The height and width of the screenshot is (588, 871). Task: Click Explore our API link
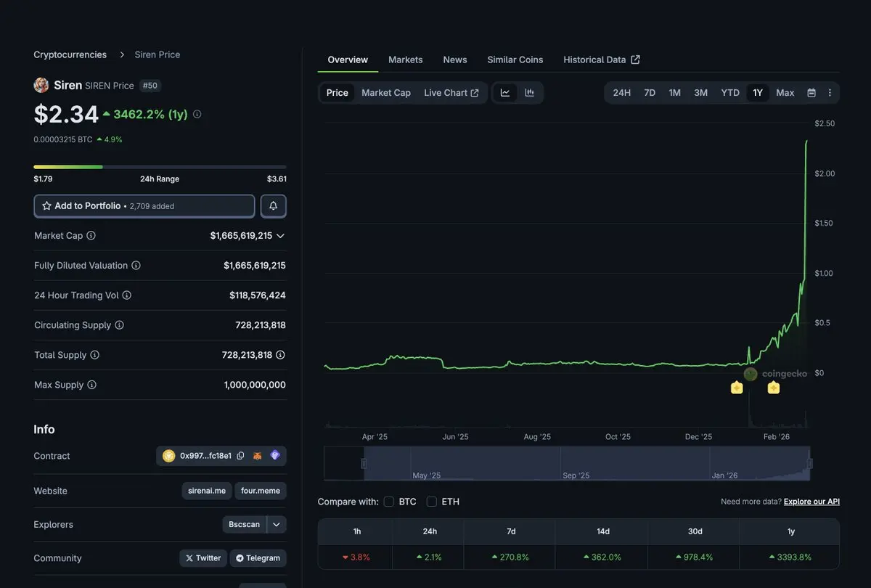point(811,502)
